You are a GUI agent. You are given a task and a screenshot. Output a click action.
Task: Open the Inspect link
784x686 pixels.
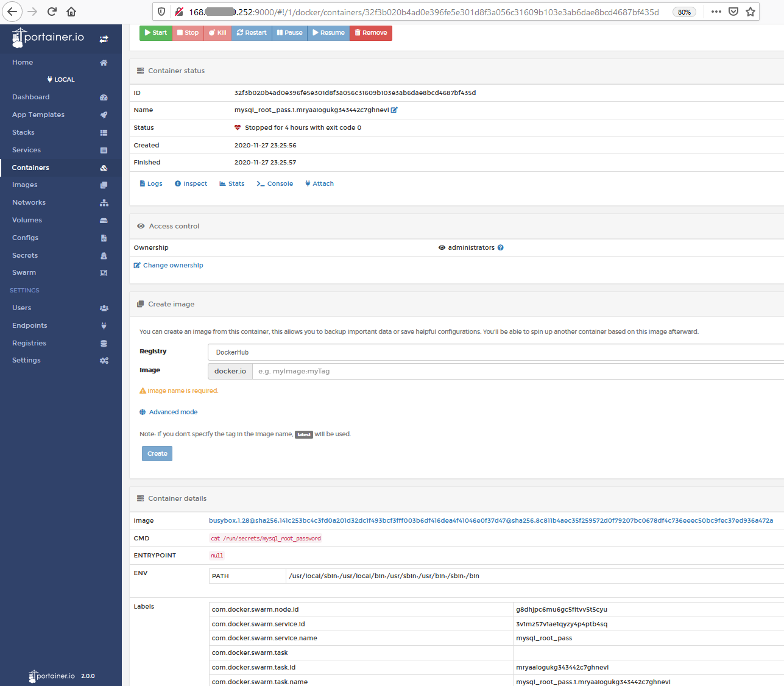coord(191,183)
